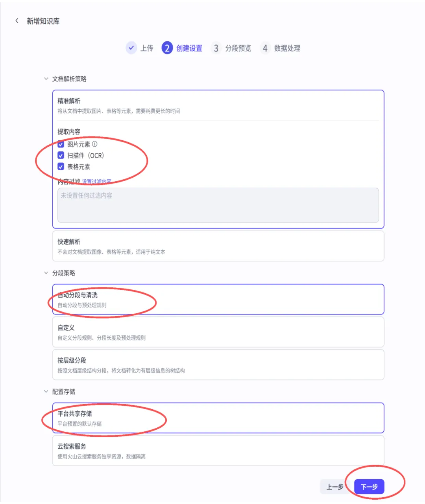The image size is (425, 504).
Task: Click the 下一步 button
Action: pos(369,487)
